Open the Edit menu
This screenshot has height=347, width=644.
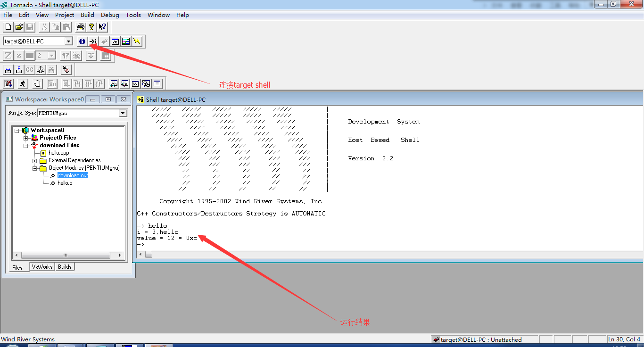pos(24,15)
